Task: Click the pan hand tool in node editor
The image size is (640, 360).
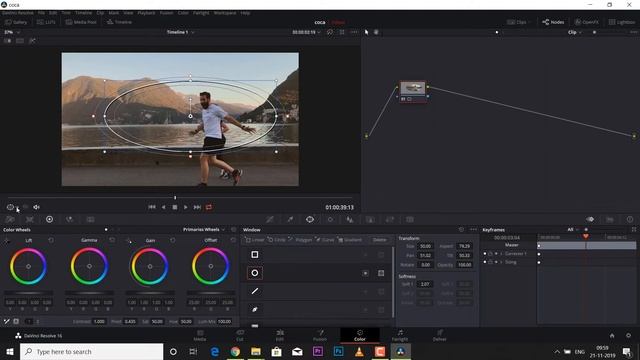Action: pyautogui.click(x=376, y=32)
